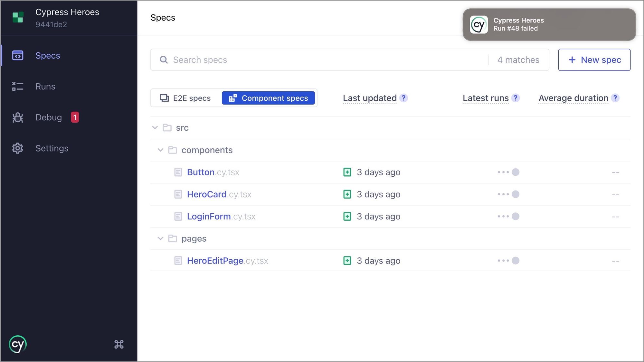Image resolution: width=644 pixels, height=362 pixels.
Task: Click the Cypress Heroes project logo icon
Action: click(x=18, y=17)
